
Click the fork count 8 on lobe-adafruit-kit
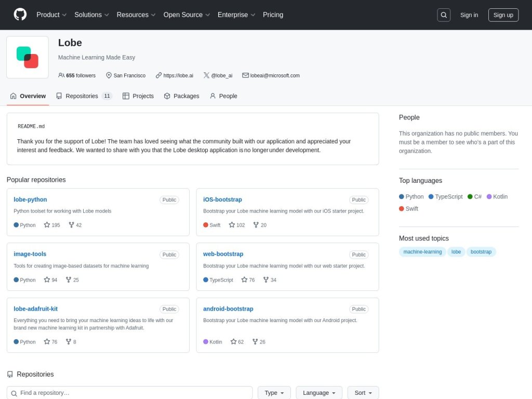(x=71, y=342)
